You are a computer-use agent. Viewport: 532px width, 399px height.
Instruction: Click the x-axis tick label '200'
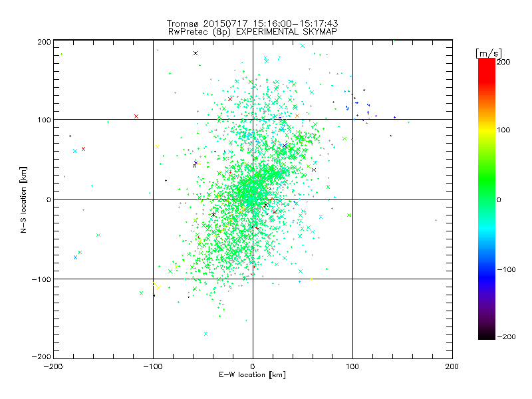coord(452,366)
